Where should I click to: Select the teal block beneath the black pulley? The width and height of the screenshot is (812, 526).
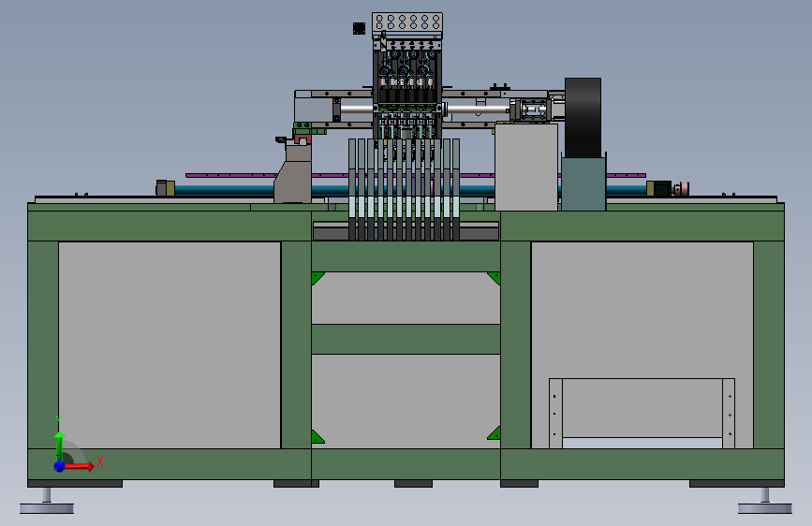583,183
